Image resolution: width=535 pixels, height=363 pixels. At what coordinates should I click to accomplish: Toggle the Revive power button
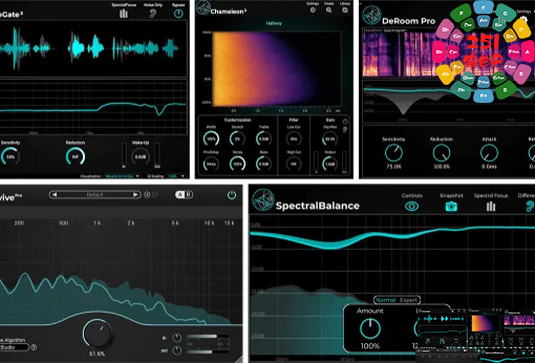(x=232, y=195)
